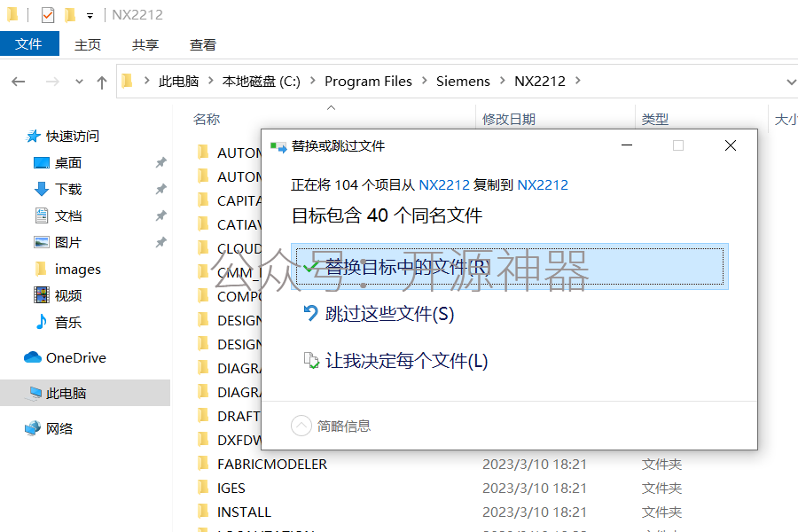
Task: Click the COMP folder icon in list
Action: tap(203, 295)
